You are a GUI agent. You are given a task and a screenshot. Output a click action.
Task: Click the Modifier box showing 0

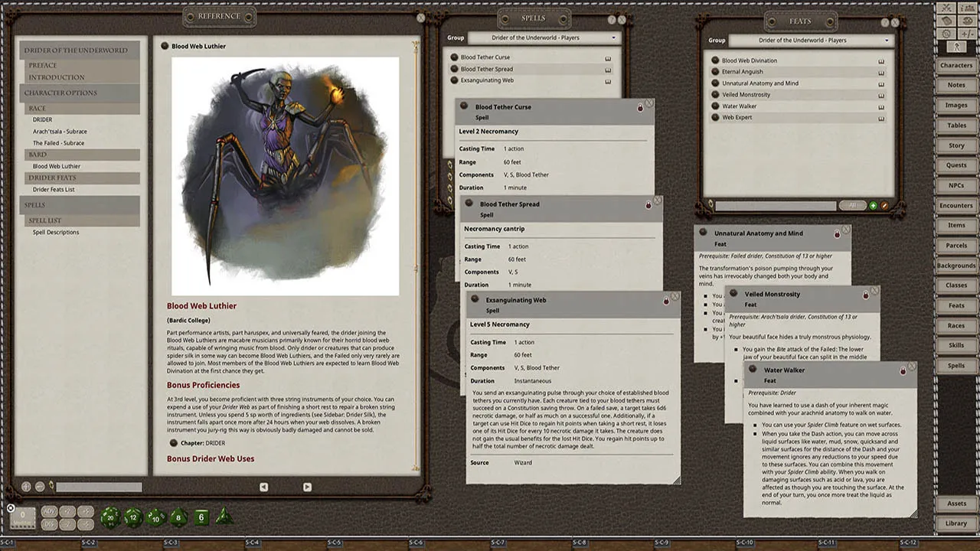[x=23, y=517]
